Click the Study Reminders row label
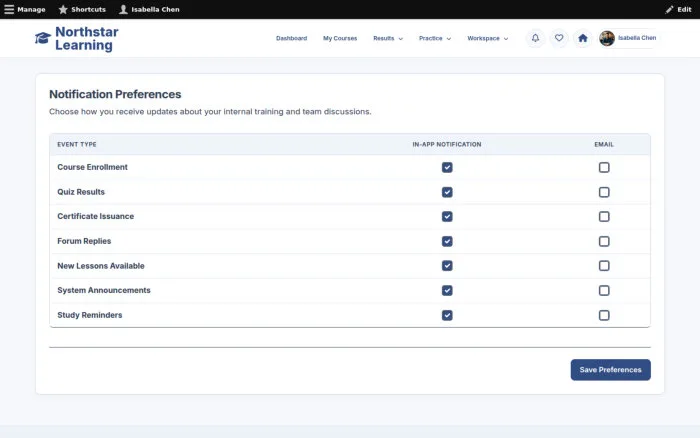 pos(90,315)
